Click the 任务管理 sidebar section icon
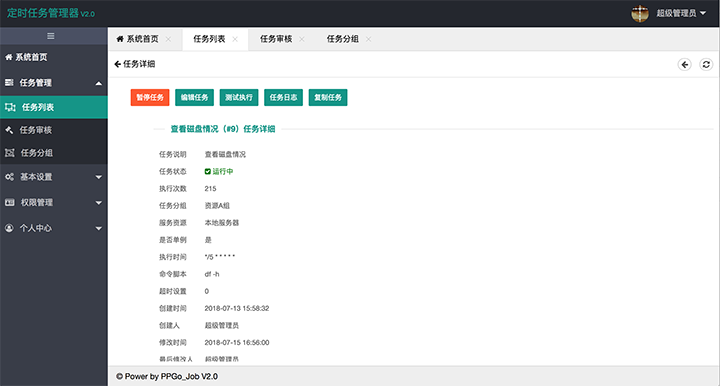Viewport: 720px width, 386px height. (x=9, y=83)
